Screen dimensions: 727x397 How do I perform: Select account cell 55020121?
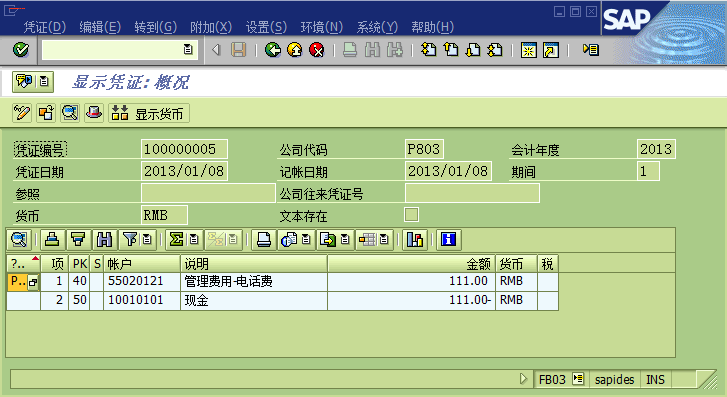tap(141, 282)
